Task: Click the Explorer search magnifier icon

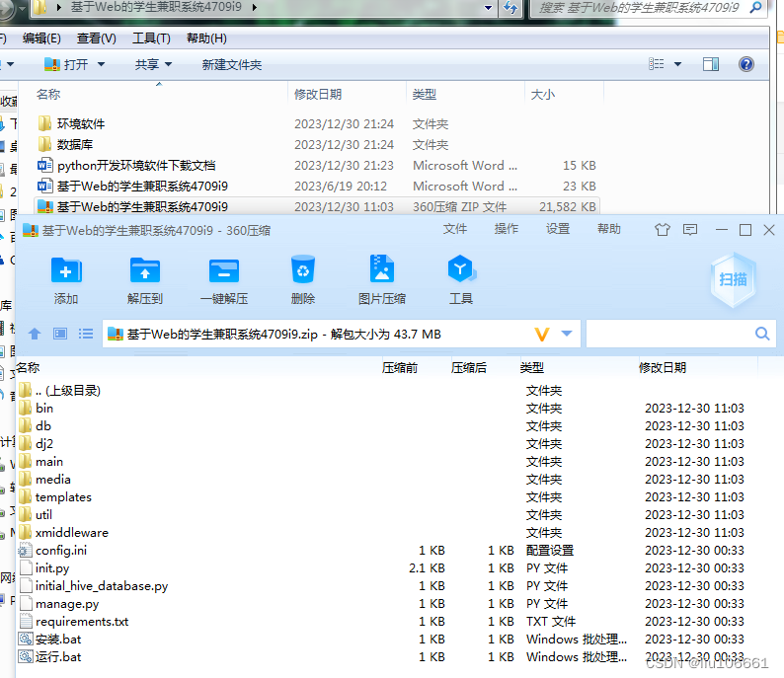Action: [x=756, y=7]
